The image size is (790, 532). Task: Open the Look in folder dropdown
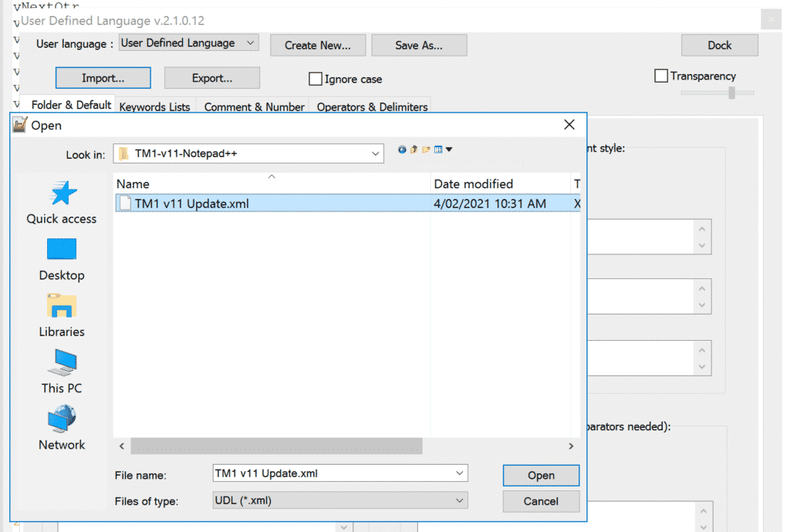[x=374, y=153]
